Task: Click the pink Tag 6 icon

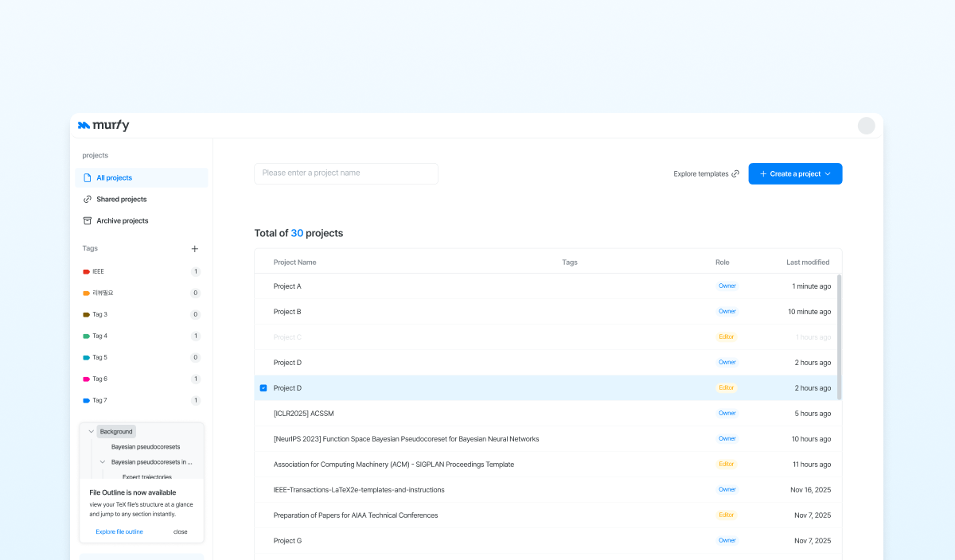Action: 86,379
